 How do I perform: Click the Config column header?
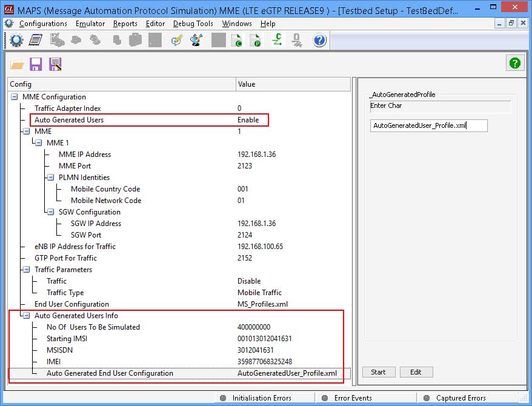tap(122, 84)
